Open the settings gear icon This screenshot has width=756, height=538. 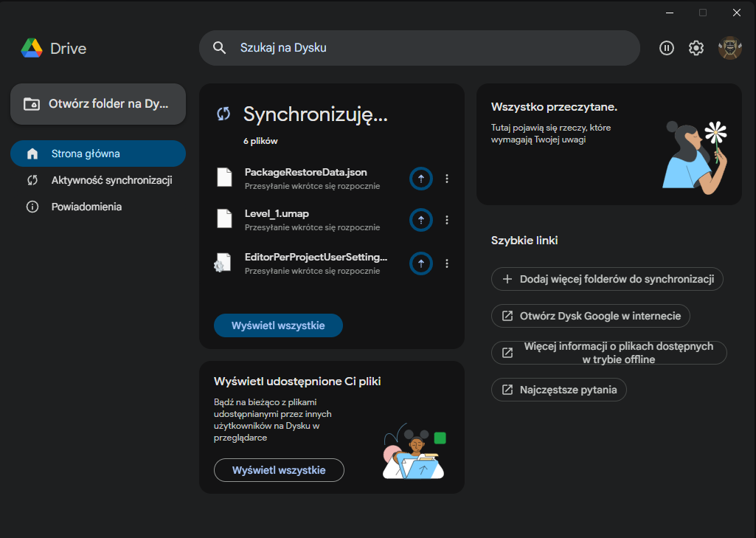(696, 48)
